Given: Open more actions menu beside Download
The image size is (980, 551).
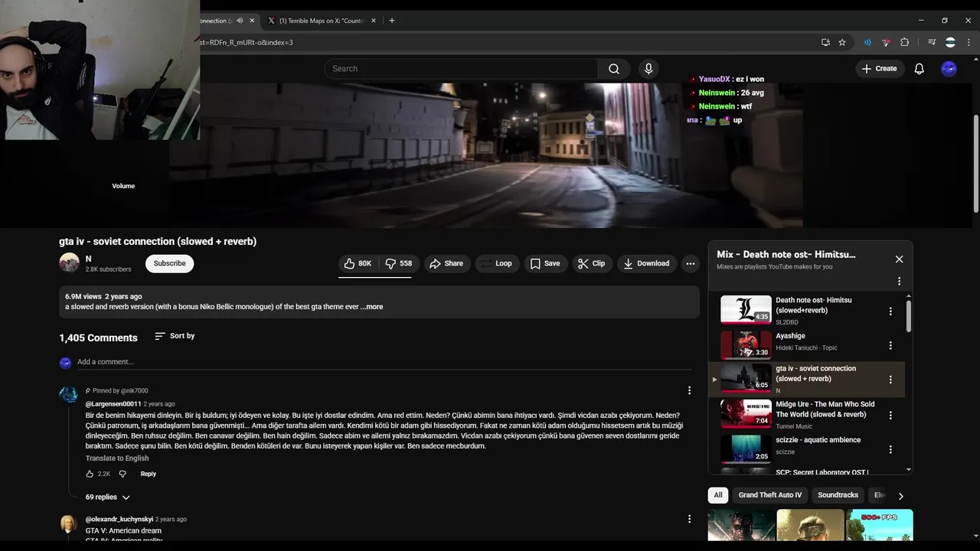Looking at the screenshot, I should pyautogui.click(x=691, y=263).
